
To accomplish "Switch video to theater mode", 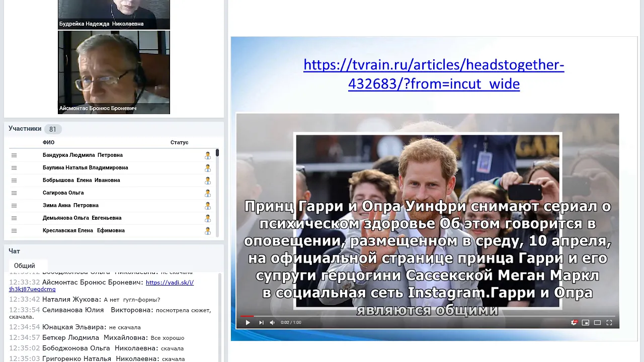I will click(x=597, y=322).
